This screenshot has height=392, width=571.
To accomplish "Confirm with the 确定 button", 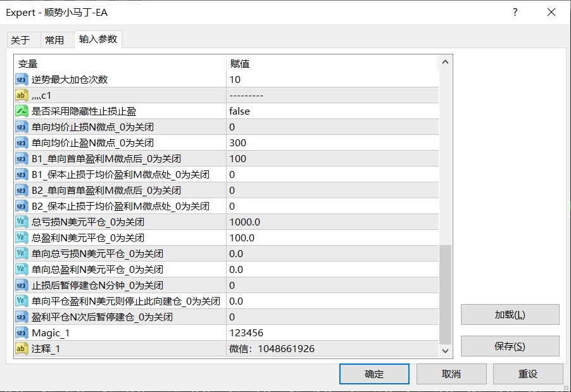I will (373, 374).
